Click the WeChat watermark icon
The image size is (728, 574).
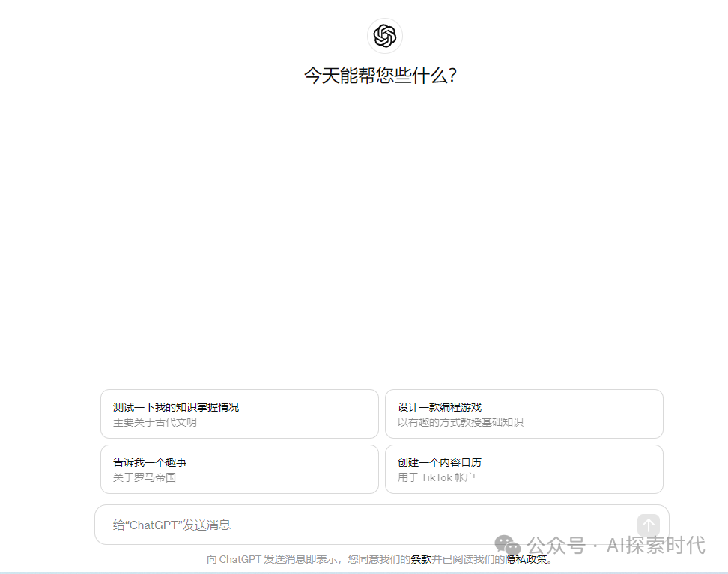pyautogui.click(x=507, y=545)
